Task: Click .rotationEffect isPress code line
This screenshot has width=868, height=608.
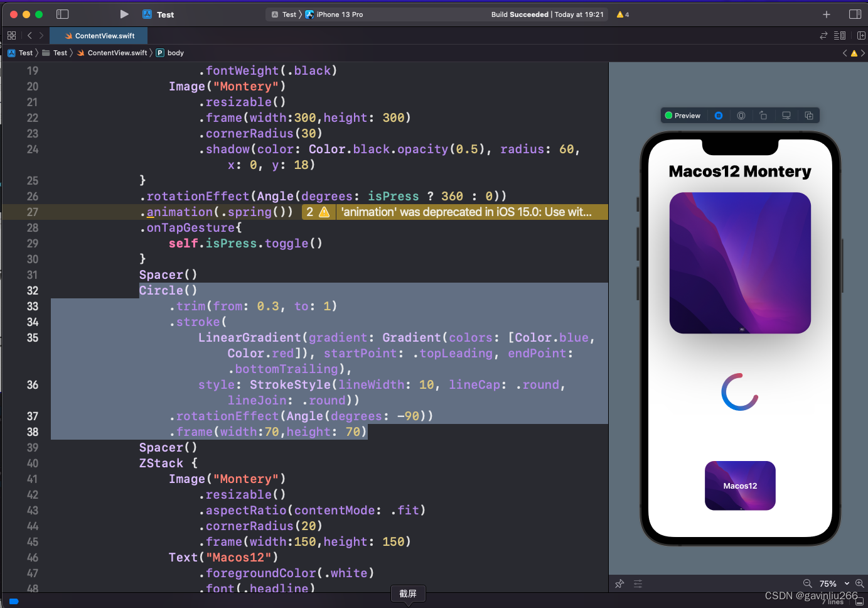Action: pos(323,196)
